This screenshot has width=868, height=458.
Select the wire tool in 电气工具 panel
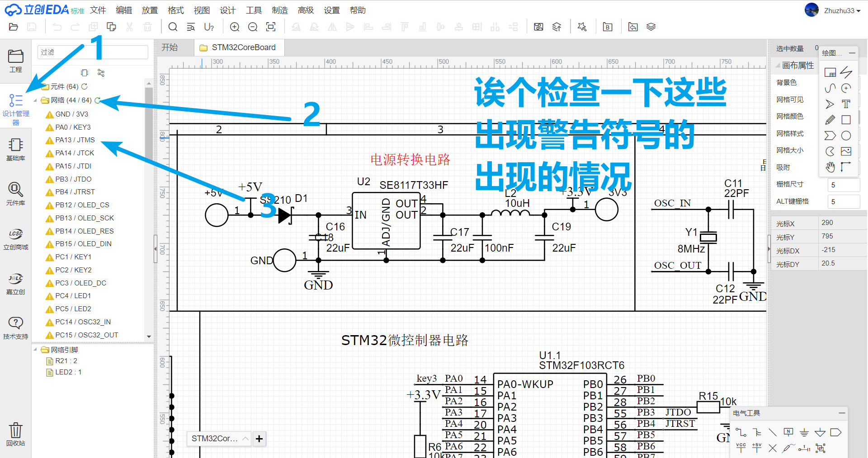coord(741,432)
